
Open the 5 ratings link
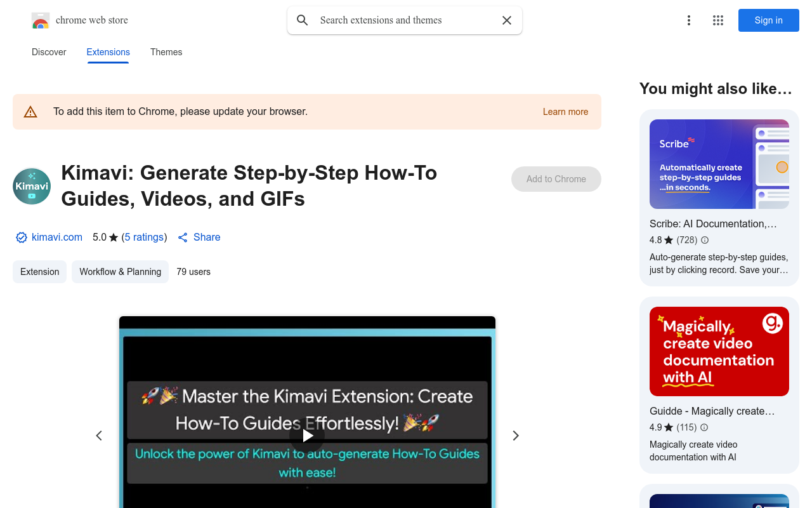point(144,237)
